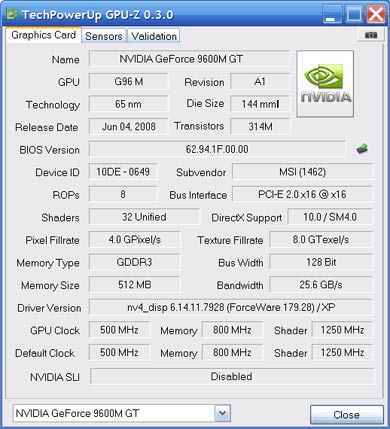Click the Die Size value 144 mm
This screenshot has width=390, height=429.
click(260, 104)
